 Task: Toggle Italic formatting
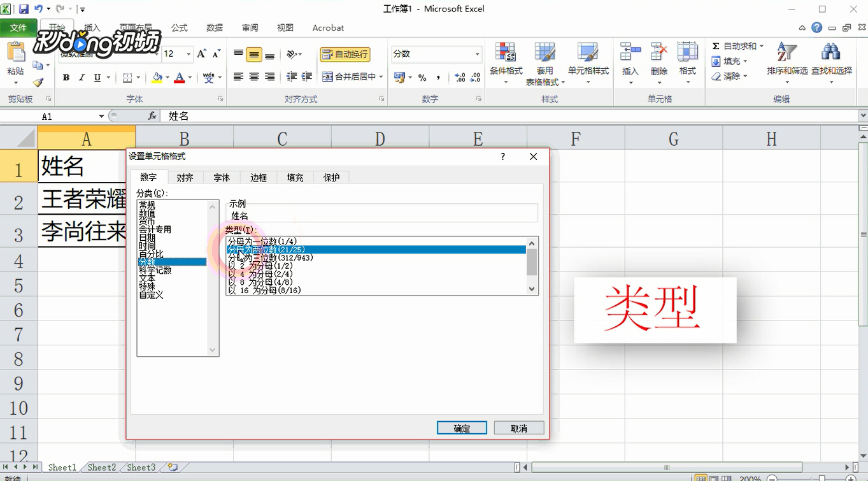pos(82,78)
